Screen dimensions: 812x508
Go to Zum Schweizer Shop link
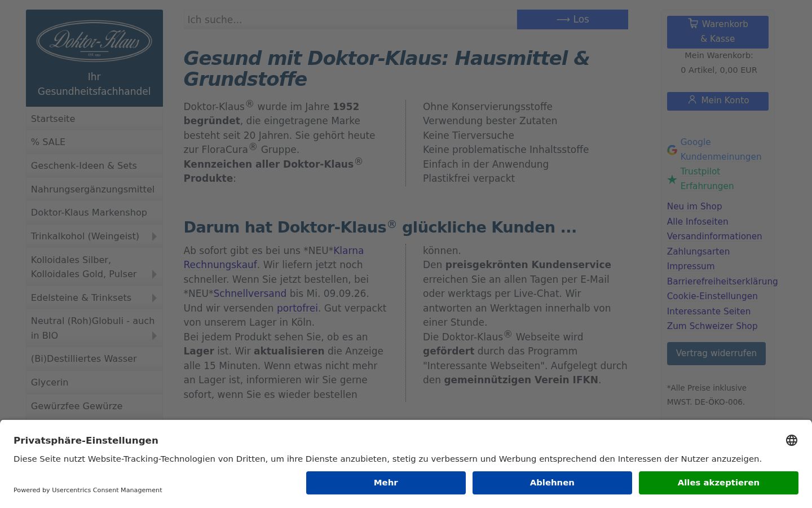tap(712, 326)
